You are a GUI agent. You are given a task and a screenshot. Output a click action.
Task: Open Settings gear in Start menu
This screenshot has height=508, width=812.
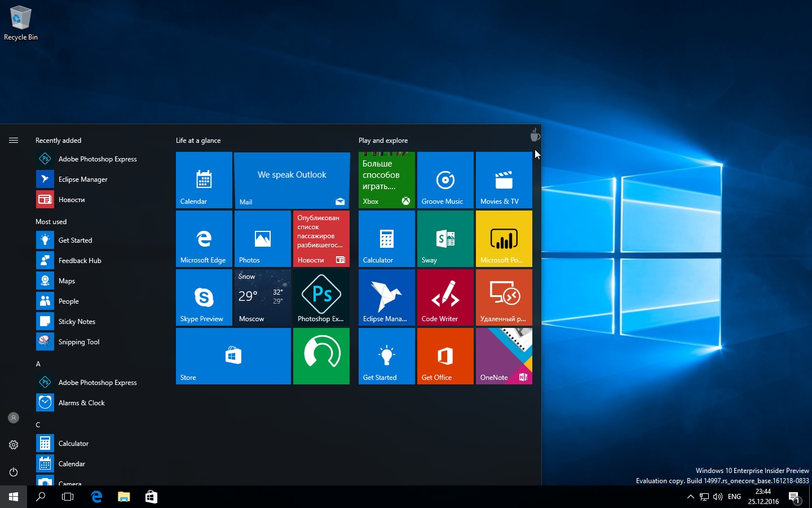14,445
